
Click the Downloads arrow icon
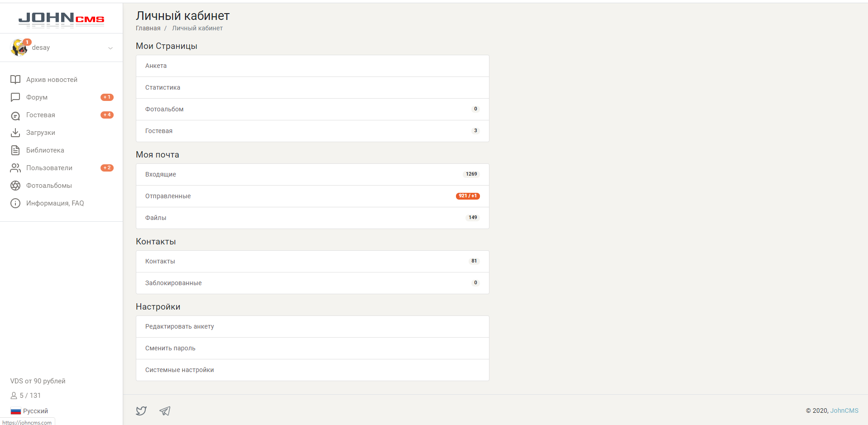(x=15, y=133)
